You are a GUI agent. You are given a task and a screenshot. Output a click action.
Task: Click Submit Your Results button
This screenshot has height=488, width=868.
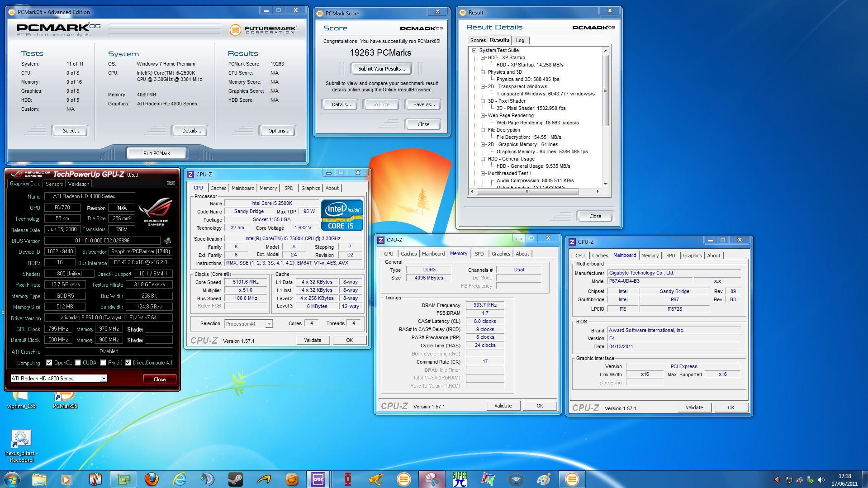coord(381,69)
